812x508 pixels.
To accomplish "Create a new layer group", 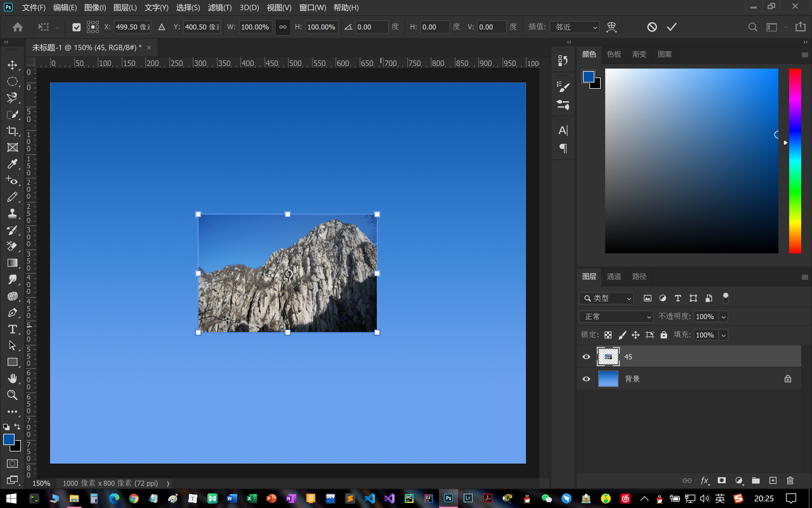I will click(x=756, y=480).
